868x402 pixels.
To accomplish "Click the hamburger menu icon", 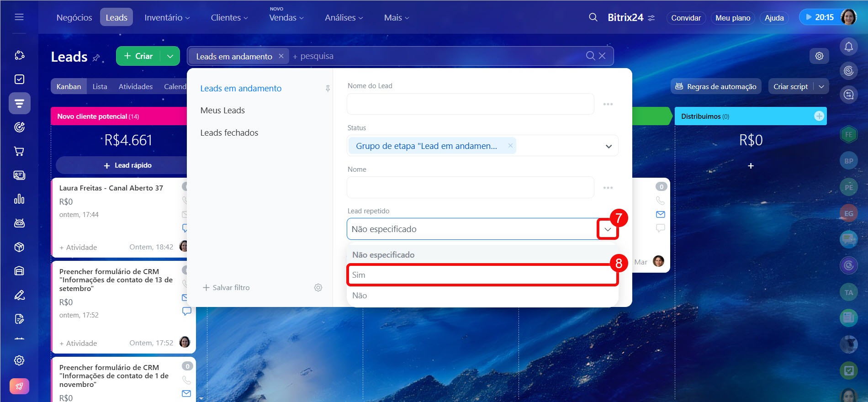I will point(19,17).
